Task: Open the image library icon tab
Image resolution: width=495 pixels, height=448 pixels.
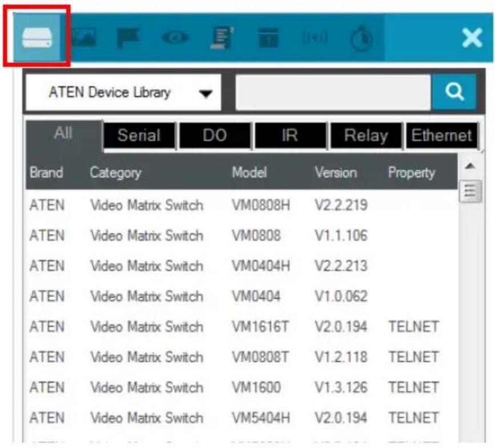Action: tap(84, 38)
